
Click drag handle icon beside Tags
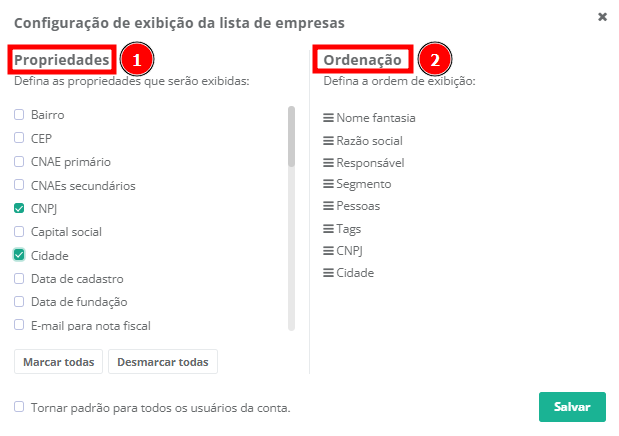click(328, 228)
